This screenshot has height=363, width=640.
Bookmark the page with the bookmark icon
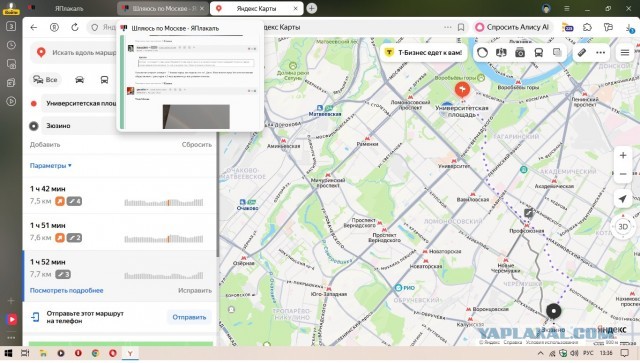pyautogui.click(x=461, y=27)
